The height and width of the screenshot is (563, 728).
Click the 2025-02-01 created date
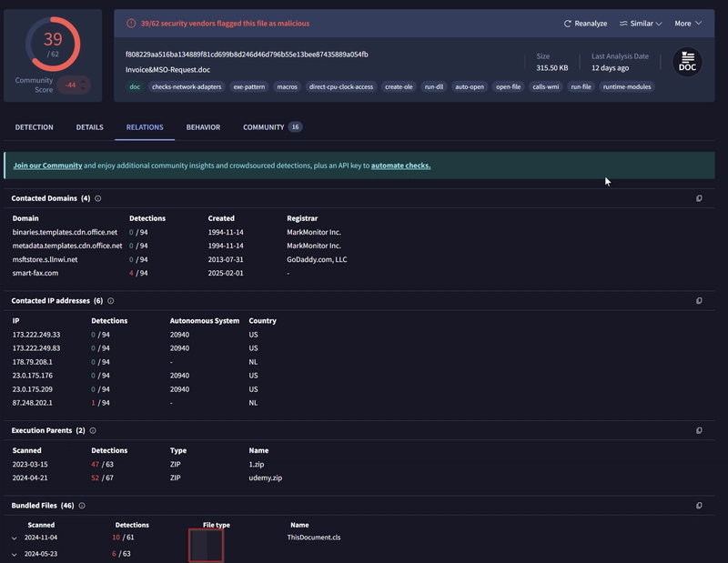click(226, 273)
